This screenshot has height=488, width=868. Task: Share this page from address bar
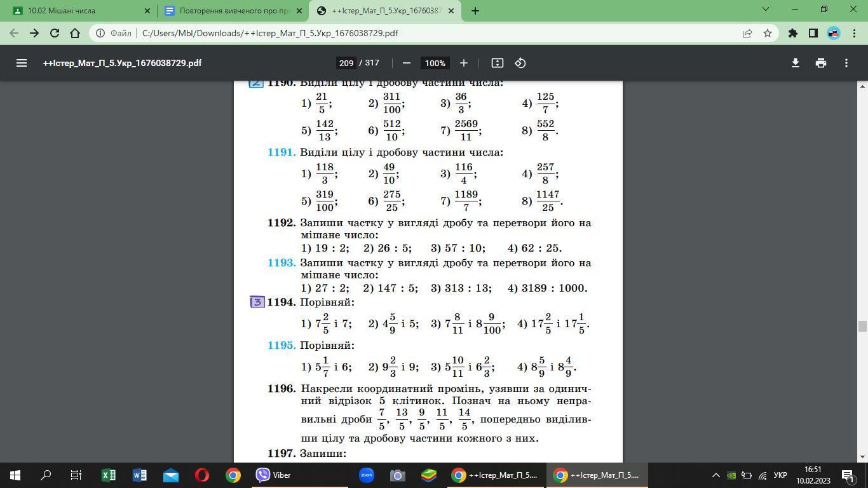pyautogui.click(x=747, y=33)
